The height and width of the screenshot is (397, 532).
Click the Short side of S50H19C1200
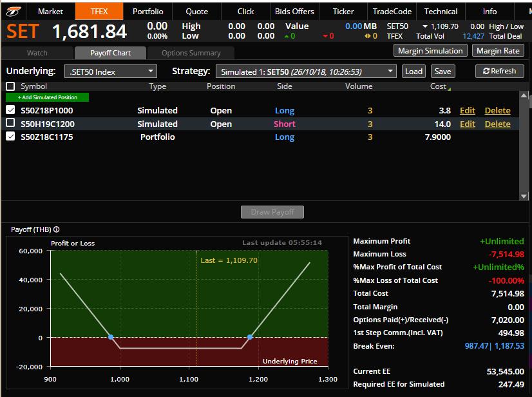pyautogui.click(x=284, y=124)
